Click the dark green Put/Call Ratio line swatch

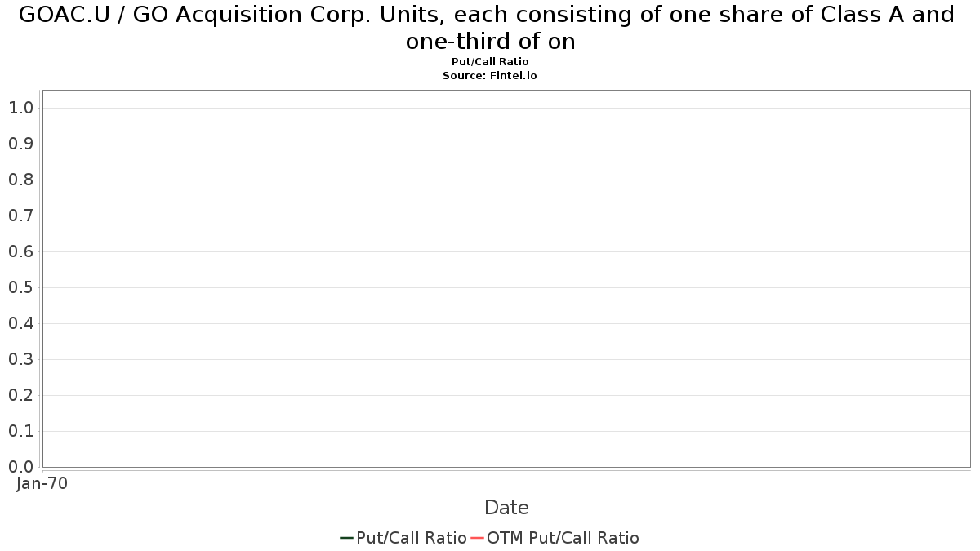coord(346,538)
